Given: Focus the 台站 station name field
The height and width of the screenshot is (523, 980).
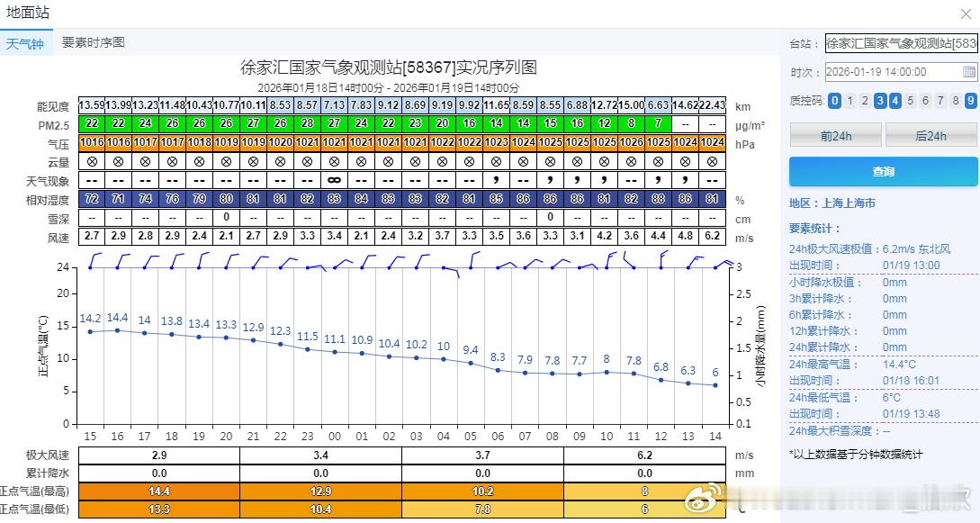Looking at the screenshot, I should 901,43.
